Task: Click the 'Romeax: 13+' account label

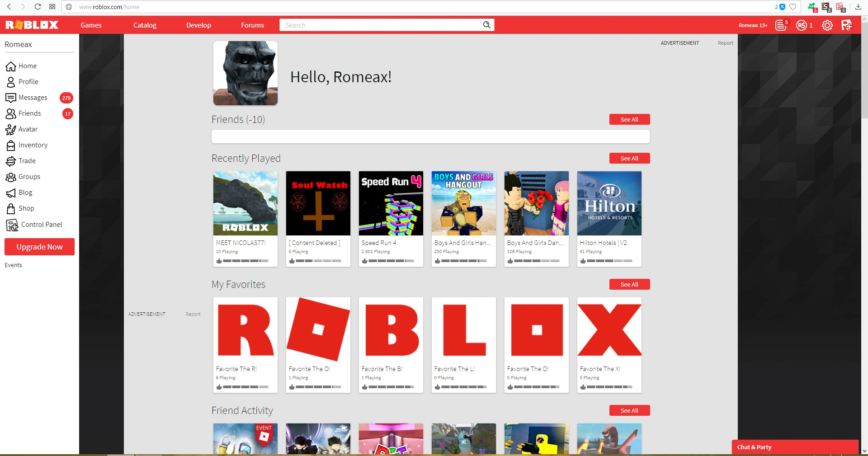Action: click(x=753, y=25)
